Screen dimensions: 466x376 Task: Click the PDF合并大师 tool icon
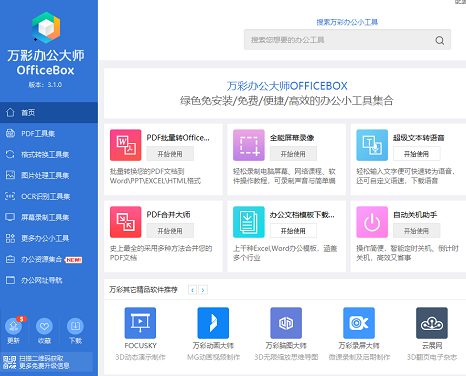126,222
